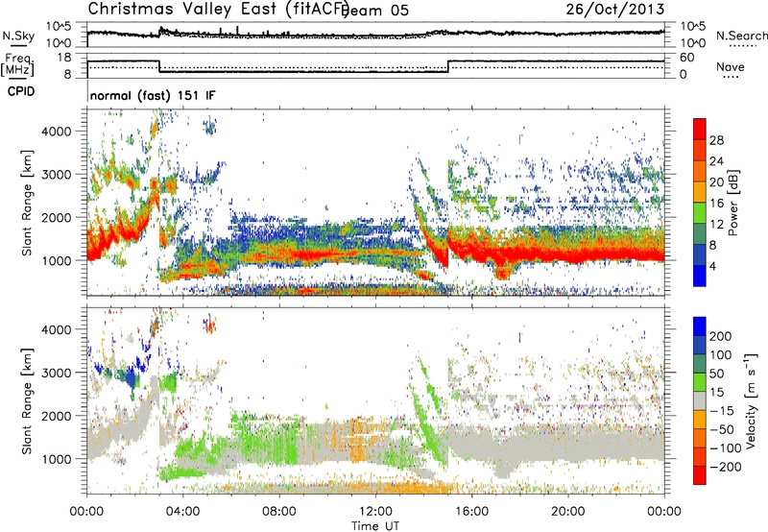Image resolution: width=768 pixels, height=532 pixels.
Task: Click the 'Time UT' axis label
Action: coord(375,526)
